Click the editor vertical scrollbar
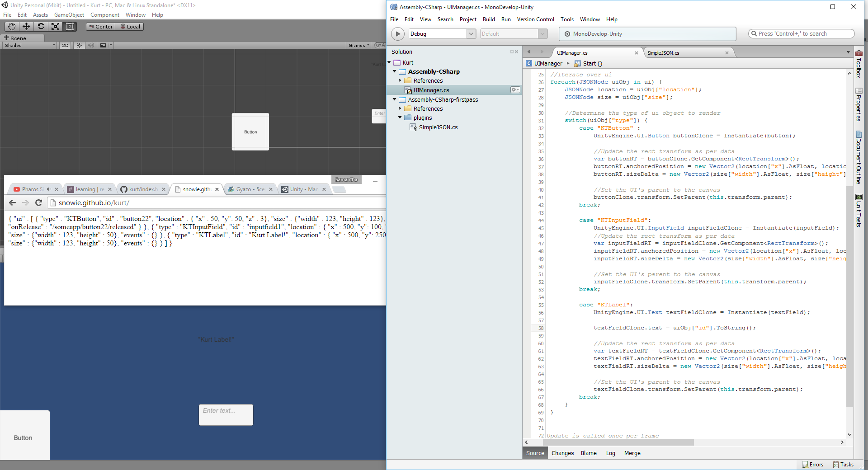The image size is (868, 470). coord(849,296)
